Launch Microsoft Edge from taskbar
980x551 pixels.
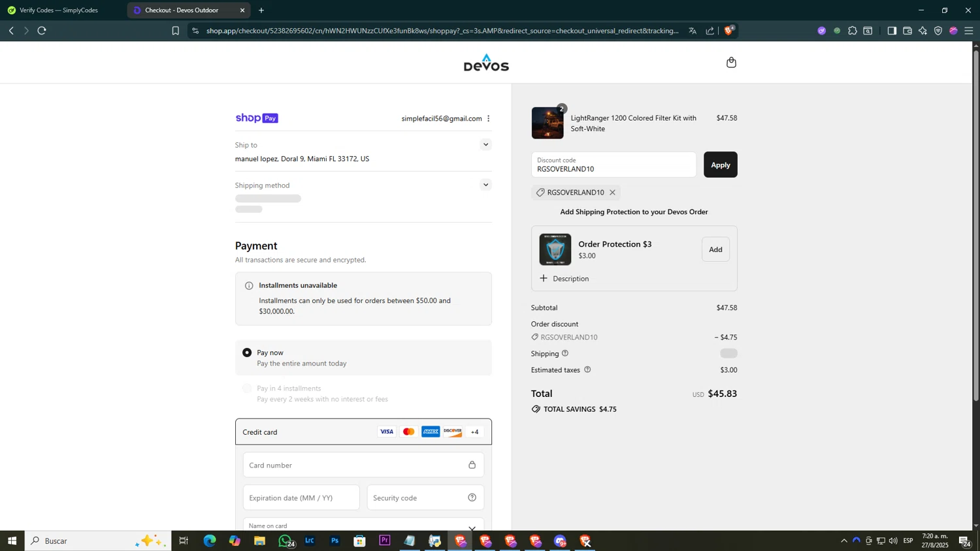click(x=209, y=541)
